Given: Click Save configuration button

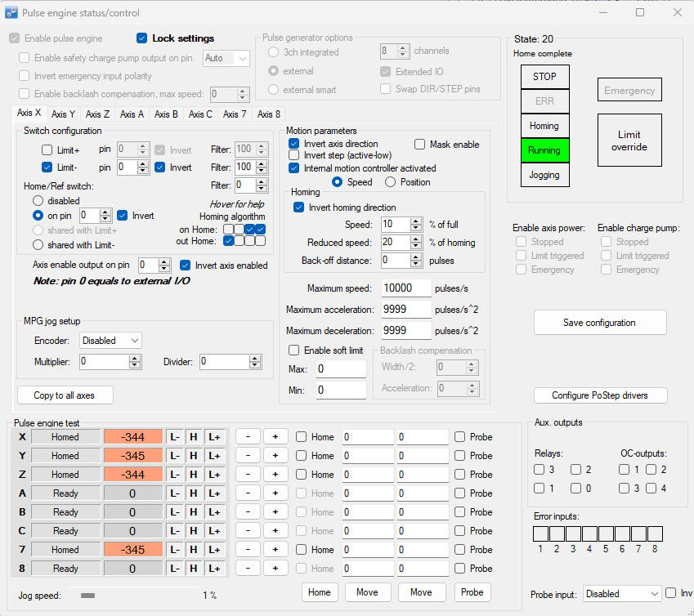Looking at the screenshot, I should point(600,323).
